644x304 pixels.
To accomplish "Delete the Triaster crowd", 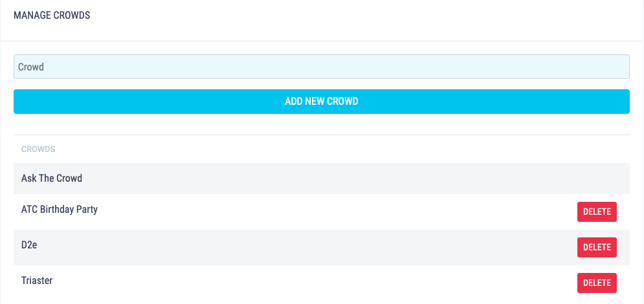I will (x=597, y=283).
